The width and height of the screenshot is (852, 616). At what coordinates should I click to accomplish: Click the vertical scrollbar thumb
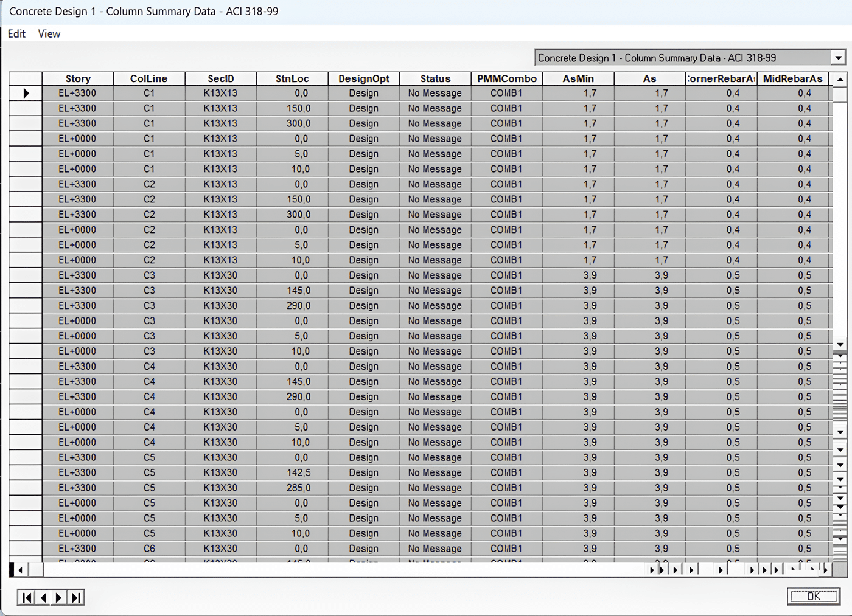point(840,94)
